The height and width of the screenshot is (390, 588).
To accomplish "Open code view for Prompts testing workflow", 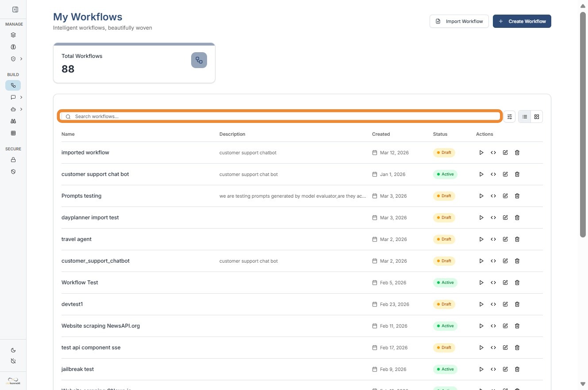I will tap(493, 196).
